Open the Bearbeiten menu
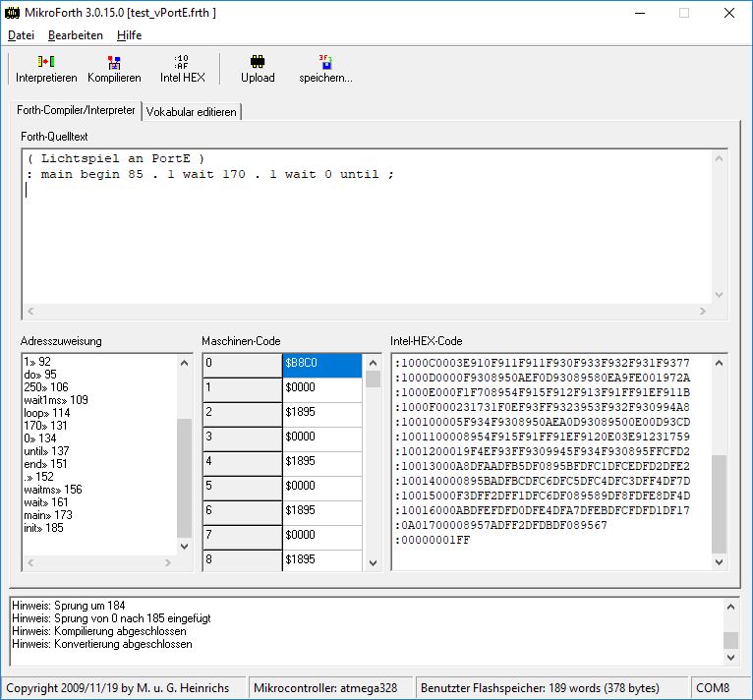Screen dimensions: 753x700 [76, 35]
